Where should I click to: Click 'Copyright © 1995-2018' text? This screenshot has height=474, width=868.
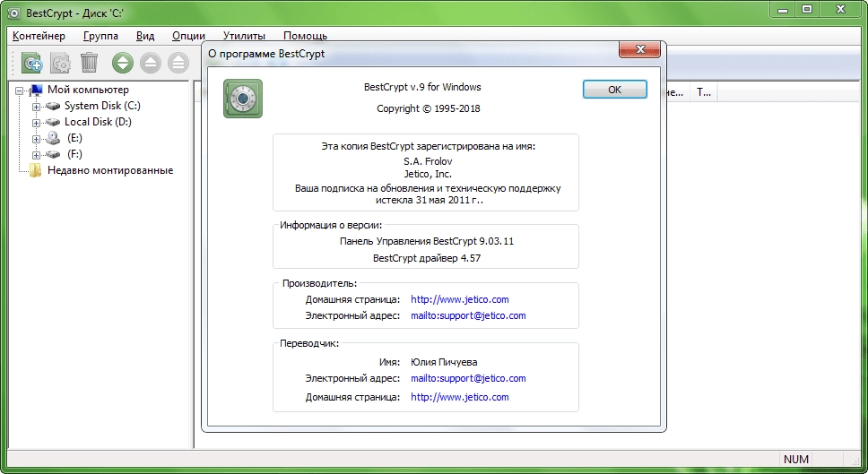point(429,108)
